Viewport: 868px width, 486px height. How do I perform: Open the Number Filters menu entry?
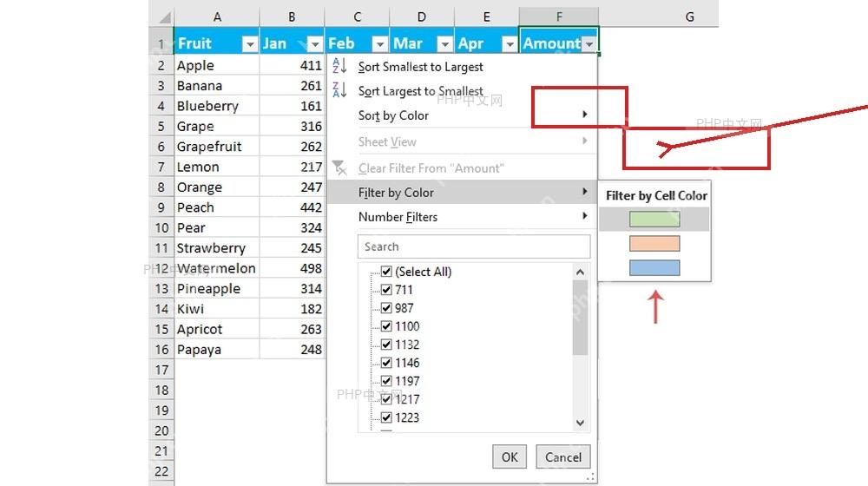click(463, 216)
